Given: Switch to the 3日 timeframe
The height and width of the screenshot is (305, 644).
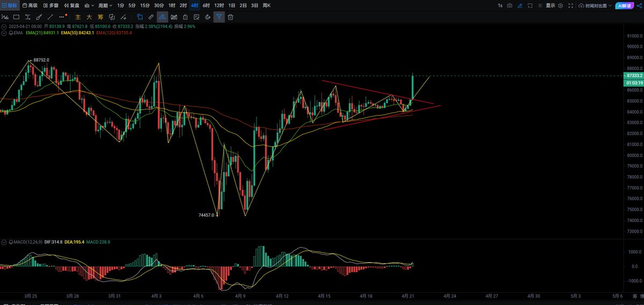Looking at the screenshot, I should coord(254,5).
